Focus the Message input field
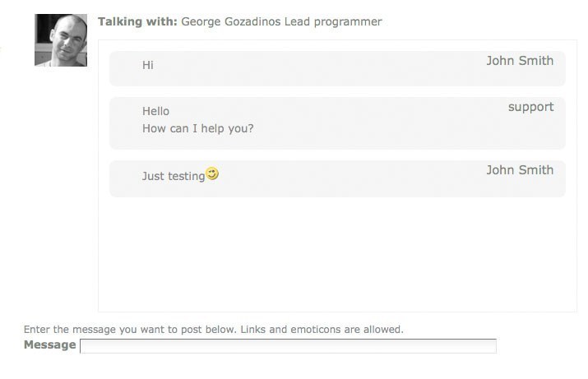The width and height of the screenshot is (588, 379). click(288, 346)
